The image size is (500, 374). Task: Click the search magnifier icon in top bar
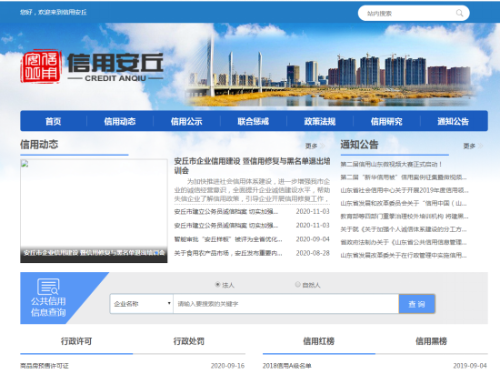(x=460, y=13)
